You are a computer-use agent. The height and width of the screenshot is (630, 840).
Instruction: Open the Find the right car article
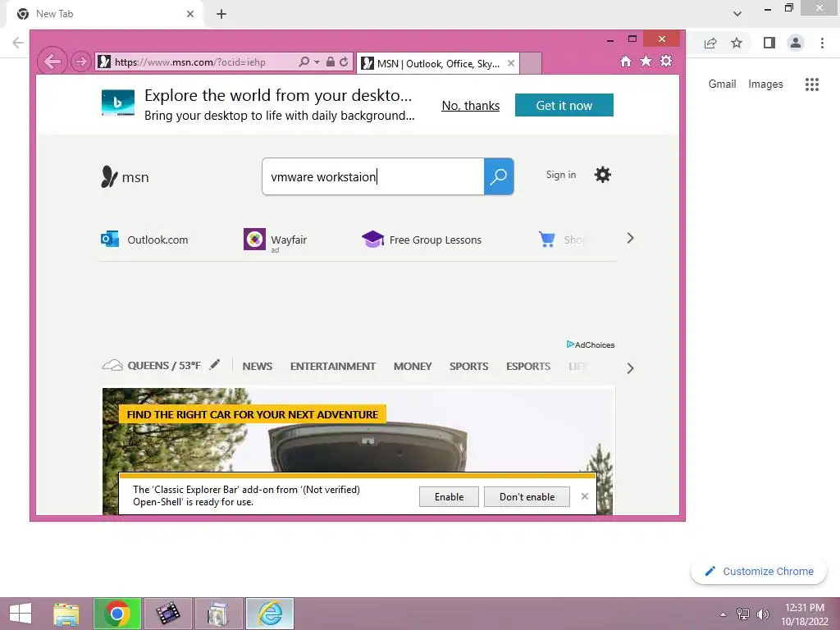[x=253, y=414]
